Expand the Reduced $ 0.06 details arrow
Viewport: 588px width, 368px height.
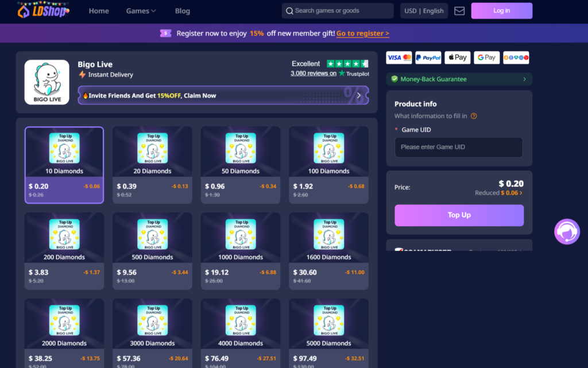coord(521,193)
